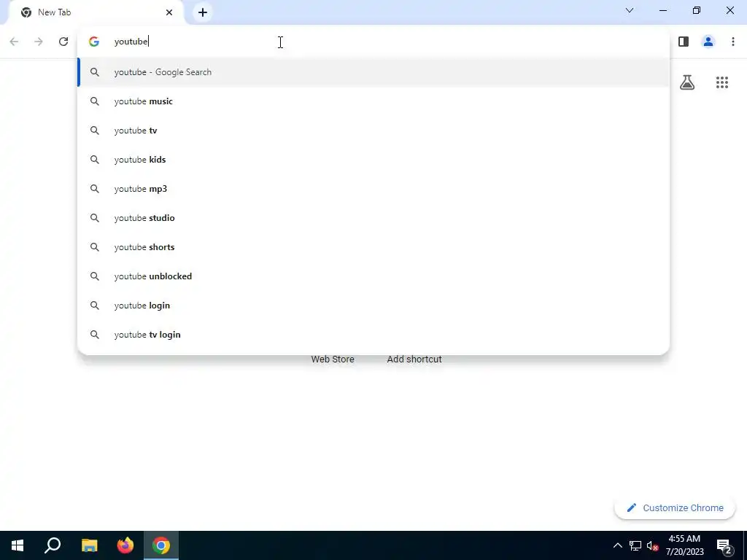Launch Firefox from the taskbar
747x560 pixels.
coord(125,545)
